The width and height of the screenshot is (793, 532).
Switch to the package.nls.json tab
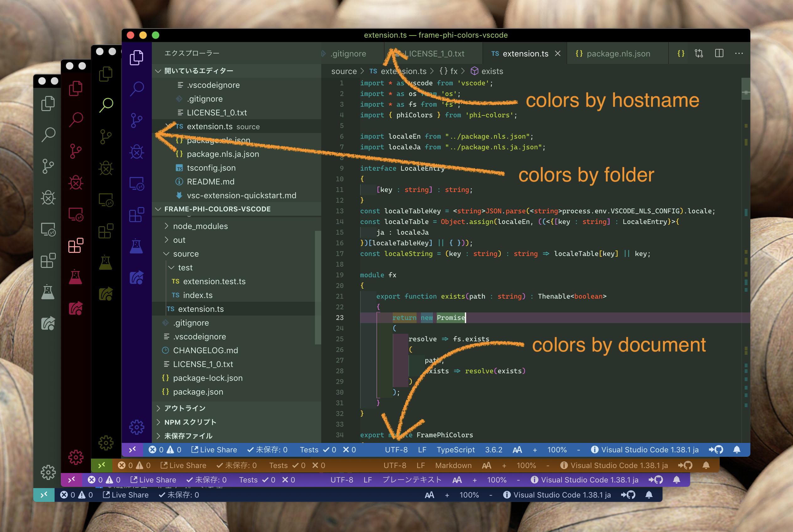coord(618,54)
